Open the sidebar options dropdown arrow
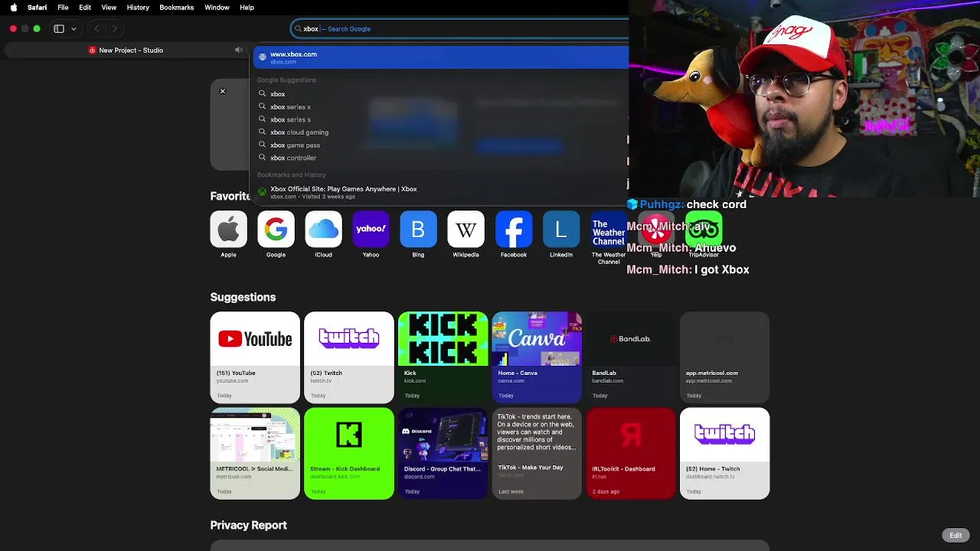This screenshot has height=551, width=980. coord(73,28)
